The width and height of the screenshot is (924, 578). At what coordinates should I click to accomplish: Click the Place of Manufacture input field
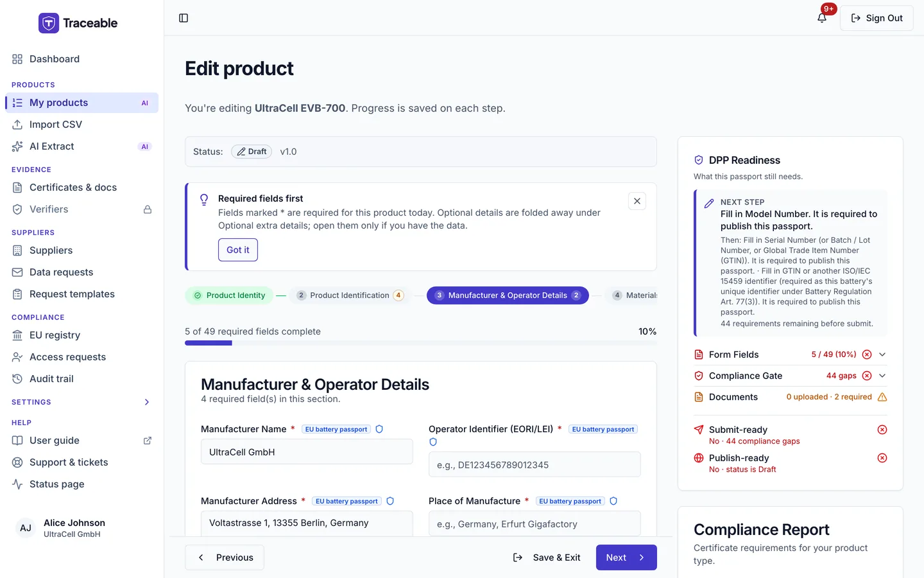tap(535, 523)
